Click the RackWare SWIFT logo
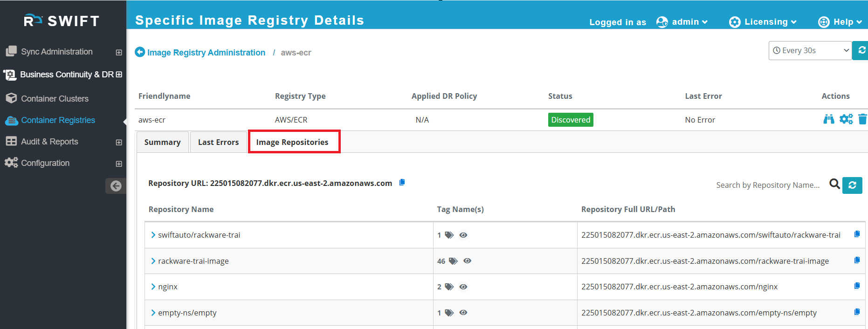868x329 pixels. pos(62,21)
